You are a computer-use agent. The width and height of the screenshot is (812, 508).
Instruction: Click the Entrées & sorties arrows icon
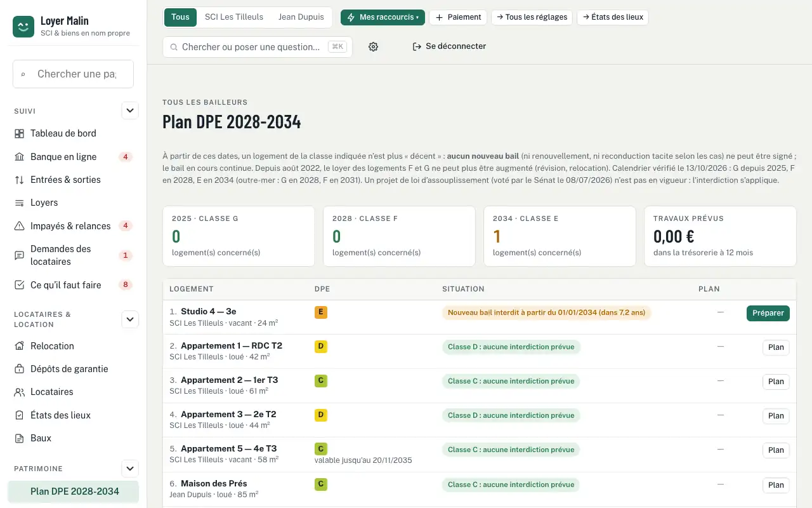[19, 180]
